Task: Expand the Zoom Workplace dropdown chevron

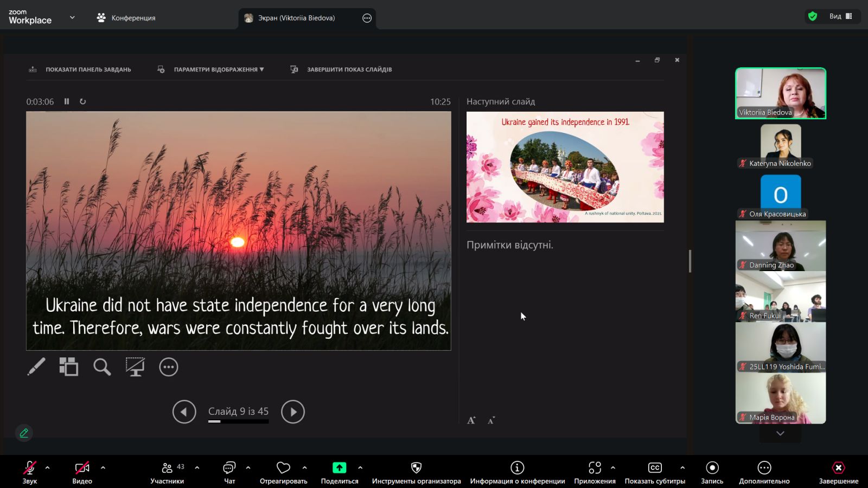Action: point(72,17)
